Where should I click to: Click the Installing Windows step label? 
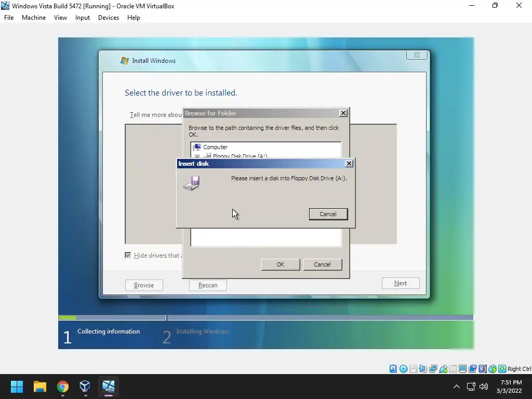pos(202,331)
